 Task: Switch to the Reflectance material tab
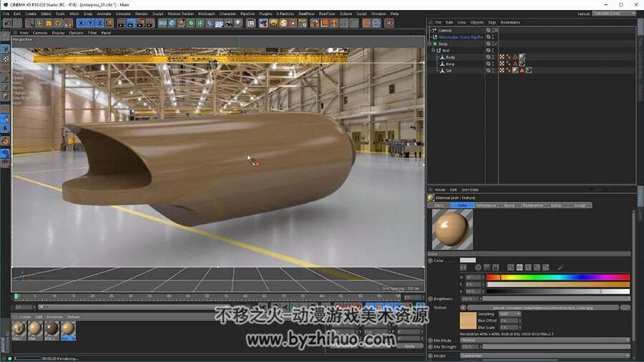486,205
